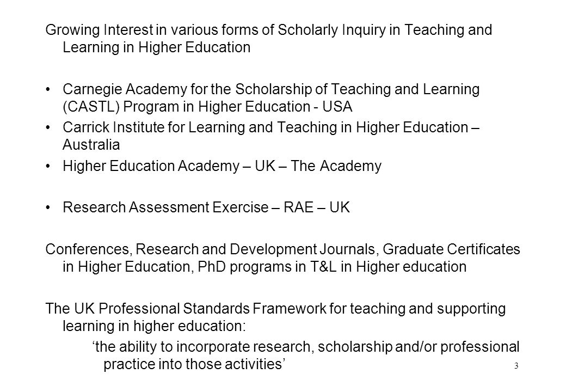This screenshot has width=566, height=392.
Task: Click the 'practice into those activities' line
Action: coord(195,364)
